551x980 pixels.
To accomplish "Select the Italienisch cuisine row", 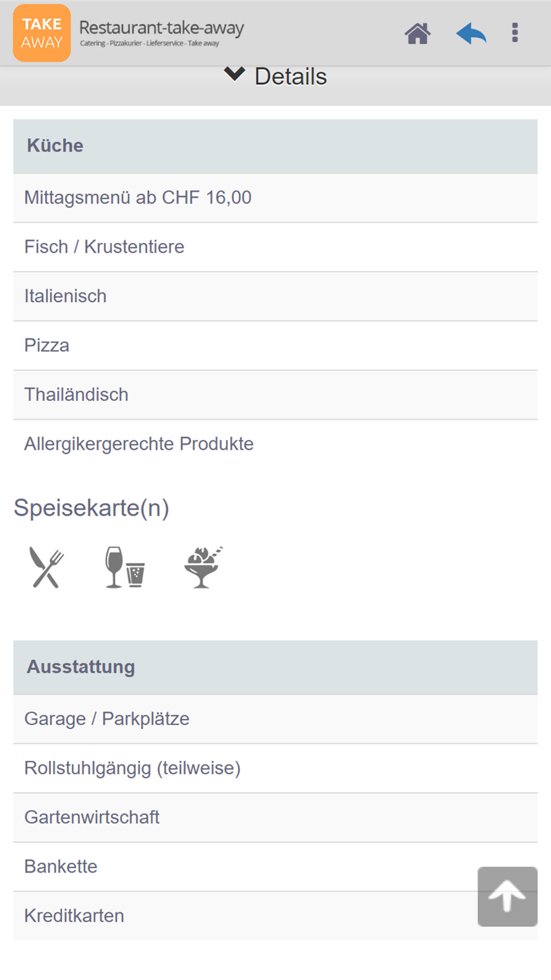I will [275, 297].
